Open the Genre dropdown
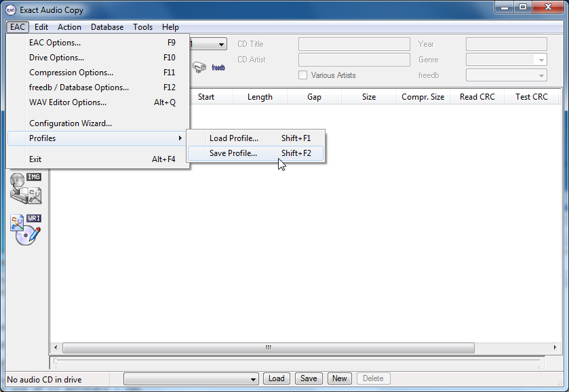This screenshot has width=569, height=392. [541, 60]
